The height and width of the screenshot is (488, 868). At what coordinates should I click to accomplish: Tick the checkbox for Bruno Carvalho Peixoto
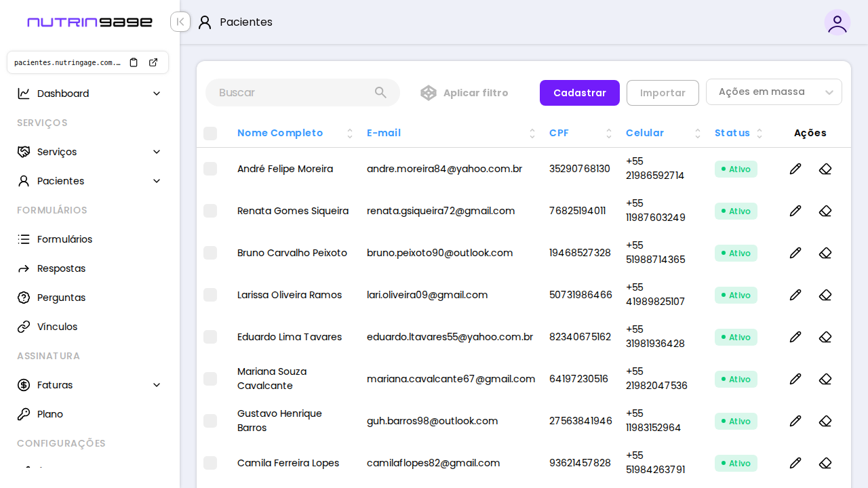[x=210, y=253]
